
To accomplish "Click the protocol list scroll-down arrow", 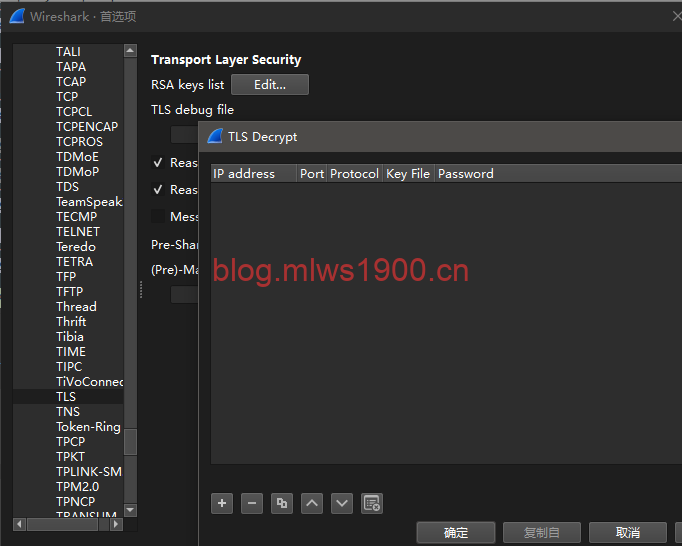I will tap(130, 509).
